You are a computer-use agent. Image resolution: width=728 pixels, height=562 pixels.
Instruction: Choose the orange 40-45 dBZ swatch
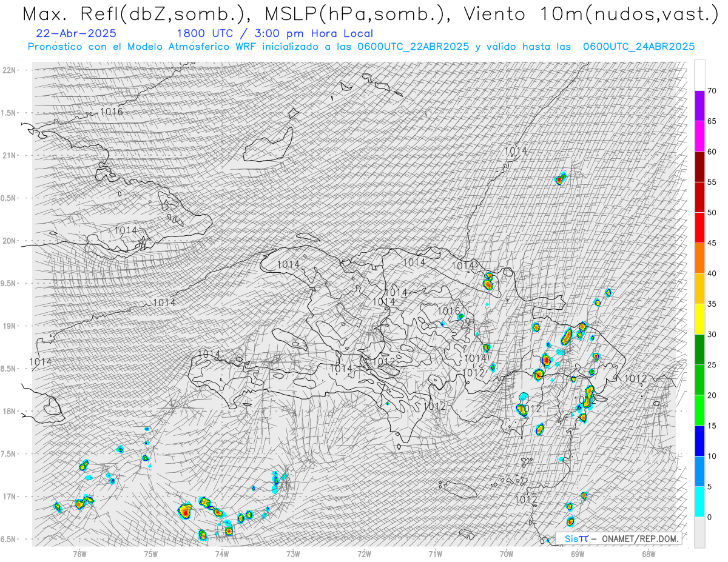[x=699, y=258]
